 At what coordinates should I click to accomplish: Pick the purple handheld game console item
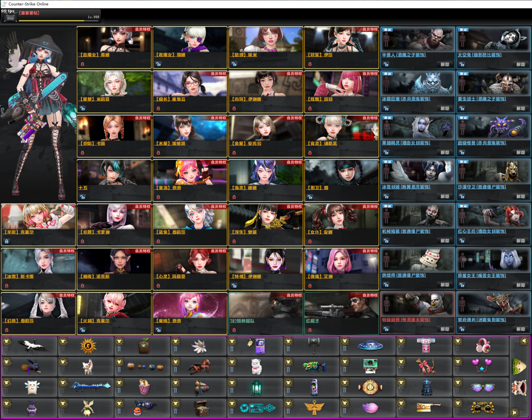[256, 346]
